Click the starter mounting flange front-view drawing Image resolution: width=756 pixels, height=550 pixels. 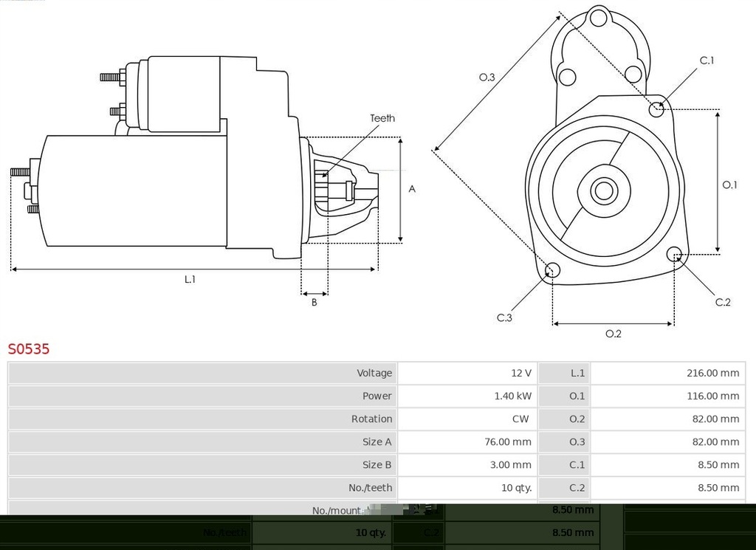(x=606, y=145)
